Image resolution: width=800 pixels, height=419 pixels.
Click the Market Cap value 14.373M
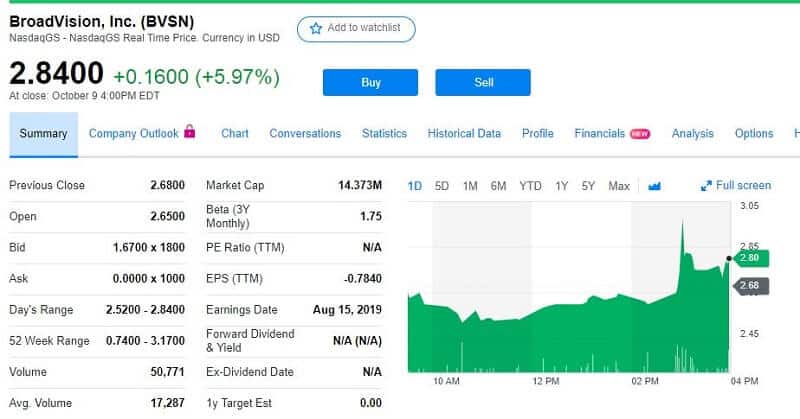[x=360, y=185]
